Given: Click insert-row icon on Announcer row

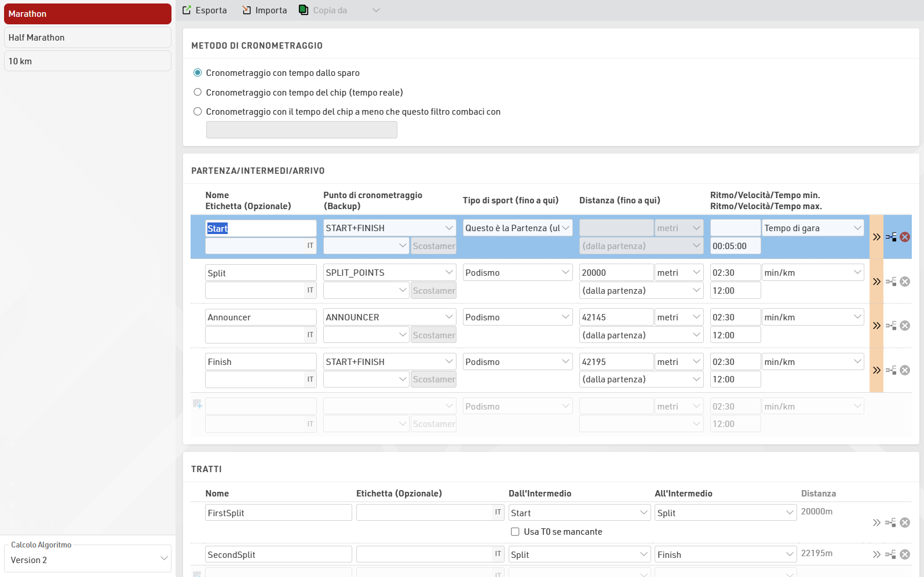Looking at the screenshot, I should click(x=891, y=326).
